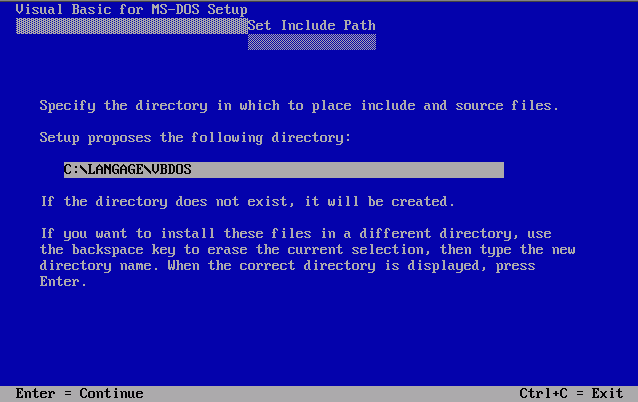Click the word 'Exit' in the status bar
This screenshot has width=638, height=402.
tap(607, 393)
